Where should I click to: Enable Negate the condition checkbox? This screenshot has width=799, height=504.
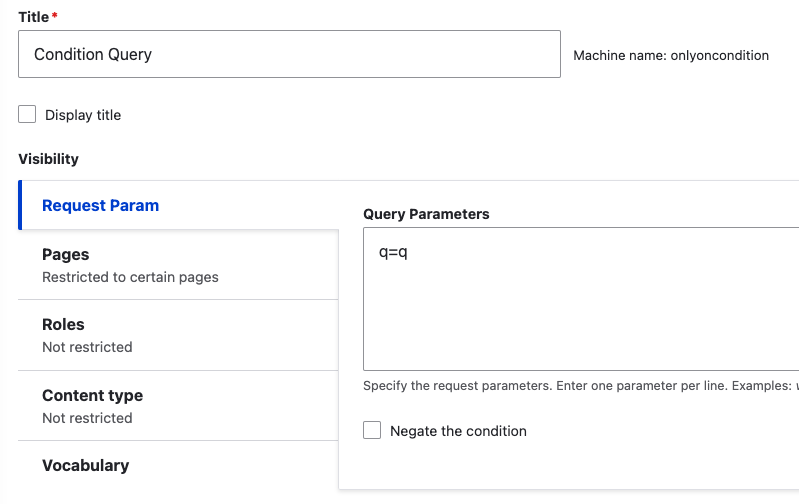372,430
